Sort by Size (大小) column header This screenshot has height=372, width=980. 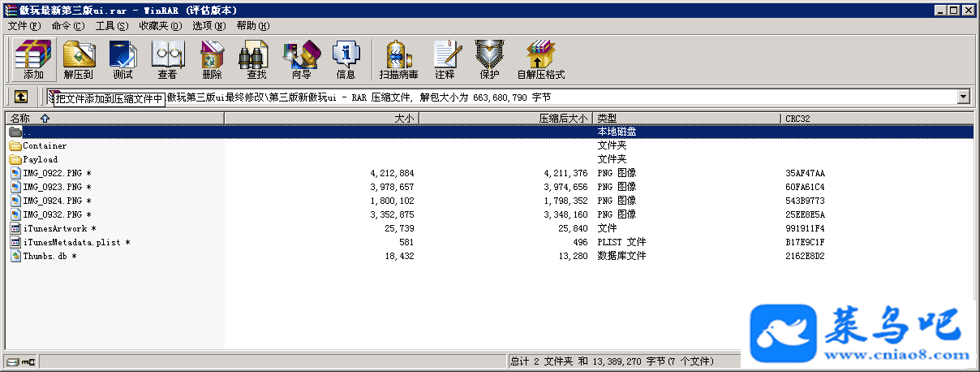[321, 119]
